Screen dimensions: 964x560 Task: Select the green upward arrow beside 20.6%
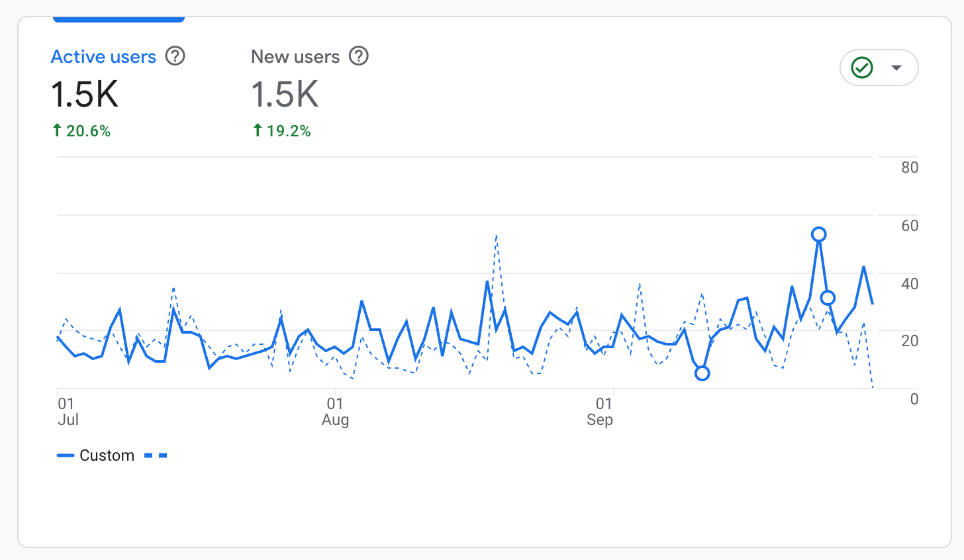(x=56, y=130)
